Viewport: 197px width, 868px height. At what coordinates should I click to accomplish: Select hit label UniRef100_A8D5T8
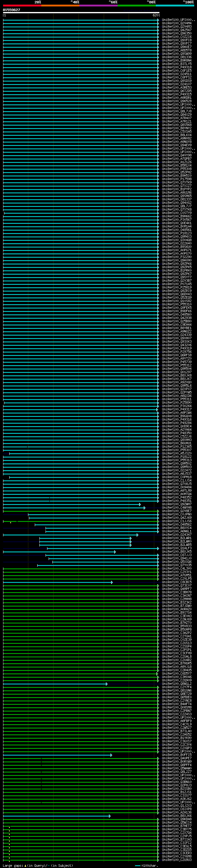pyautogui.click(x=177, y=50)
